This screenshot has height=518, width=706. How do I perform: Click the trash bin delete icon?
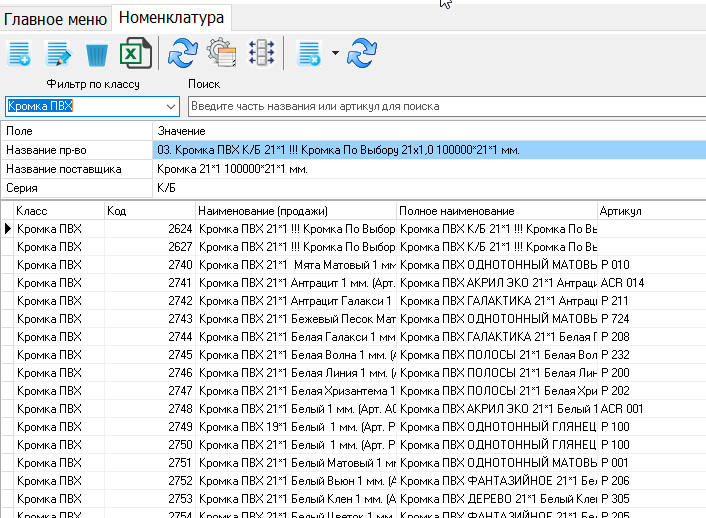tap(98, 54)
